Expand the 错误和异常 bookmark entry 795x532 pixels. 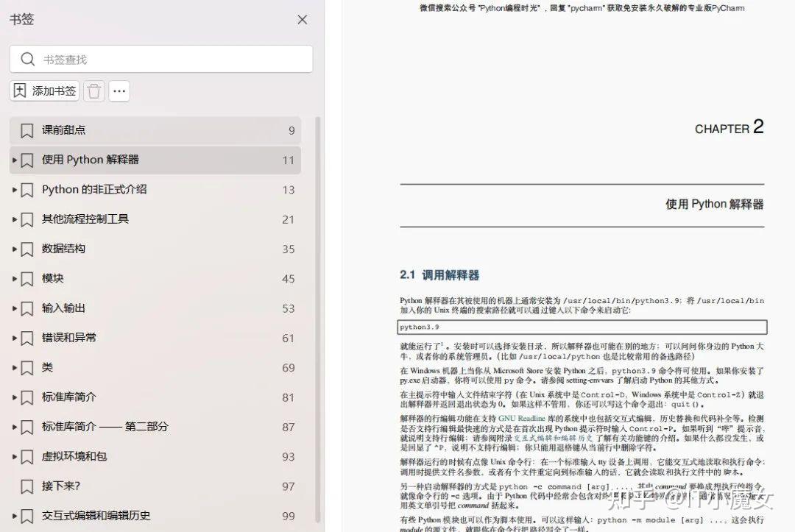[13, 338]
